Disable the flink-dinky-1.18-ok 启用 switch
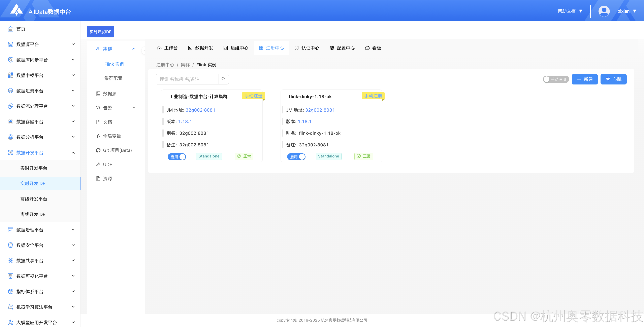The image size is (644, 327). pos(296,157)
